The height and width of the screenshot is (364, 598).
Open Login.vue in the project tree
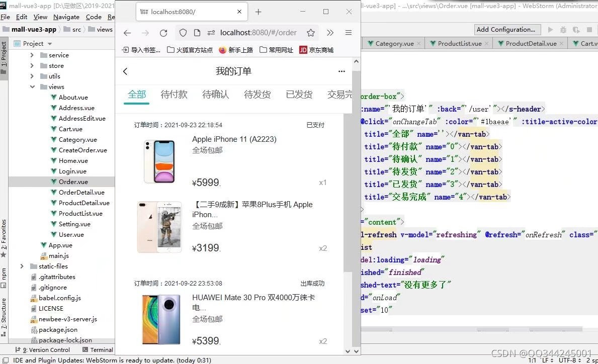click(x=72, y=171)
